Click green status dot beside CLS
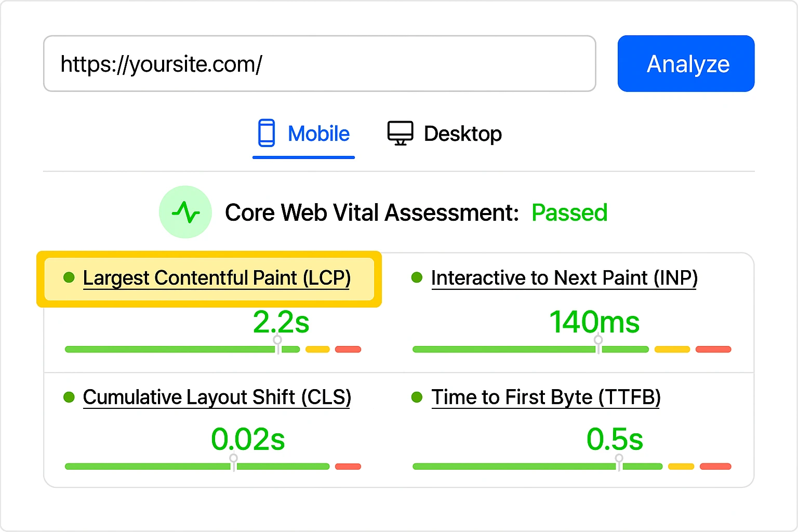The width and height of the screenshot is (798, 532). pyautogui.click(x=69, y=397)
